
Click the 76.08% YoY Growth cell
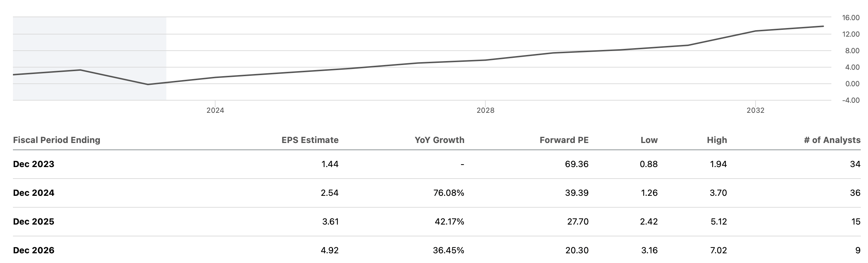pyautogui.click(x=448, y=193)
